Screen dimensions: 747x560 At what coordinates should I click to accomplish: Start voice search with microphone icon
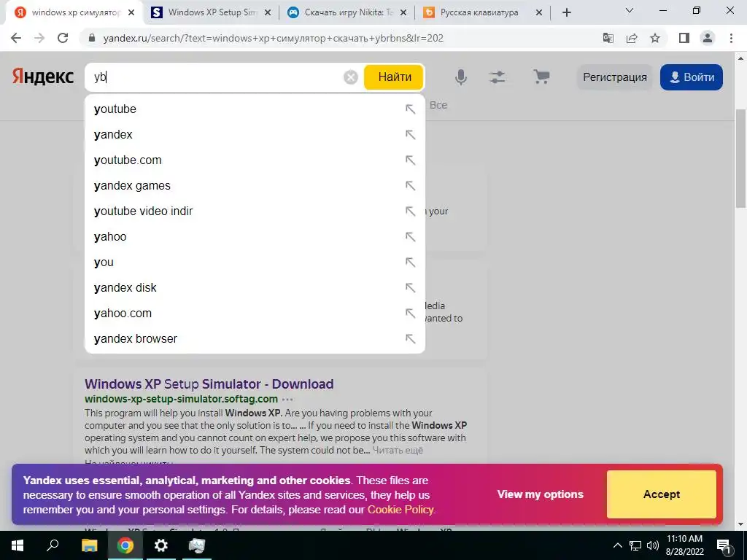click(x=461, y=77)
